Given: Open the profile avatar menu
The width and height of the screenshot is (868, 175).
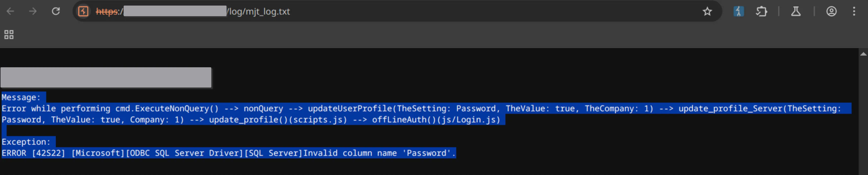Looking at the screenshot, I should 831,11.
